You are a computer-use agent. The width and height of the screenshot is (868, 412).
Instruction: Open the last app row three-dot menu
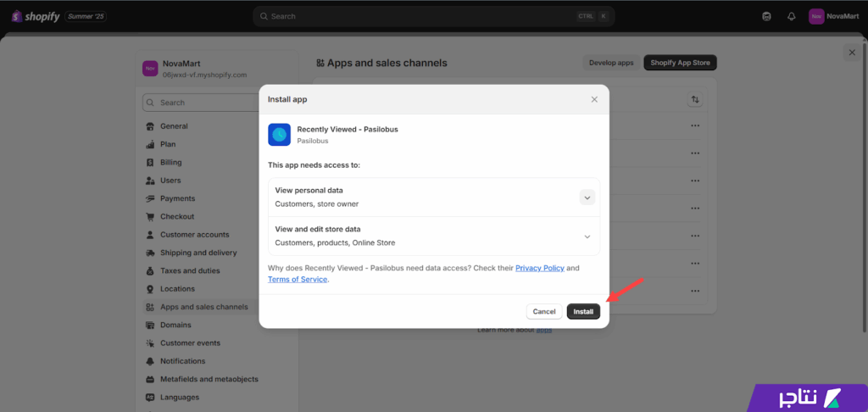pyautogui.click(x=695, y=291)
